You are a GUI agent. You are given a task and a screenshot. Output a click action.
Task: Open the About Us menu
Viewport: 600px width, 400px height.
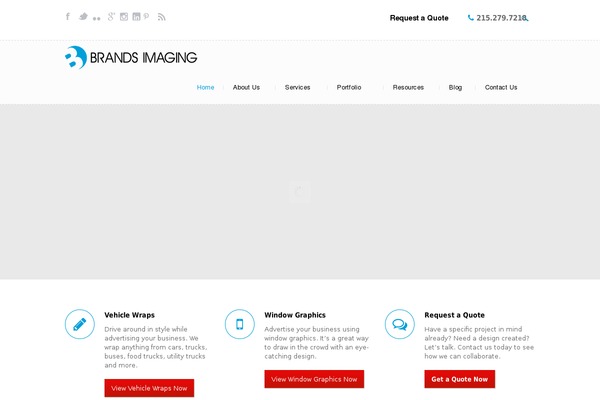pos(246,87)
